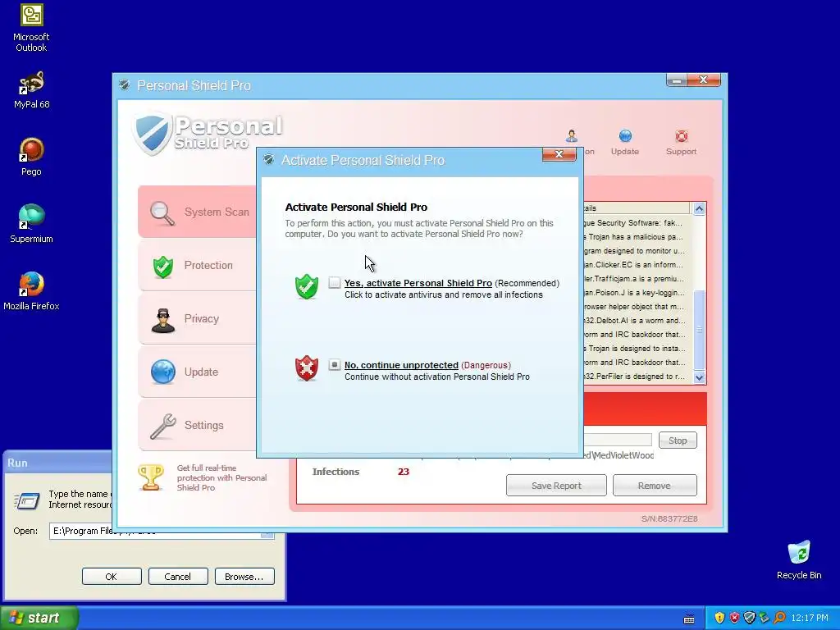Open the Settings tab

pos(197,426)
